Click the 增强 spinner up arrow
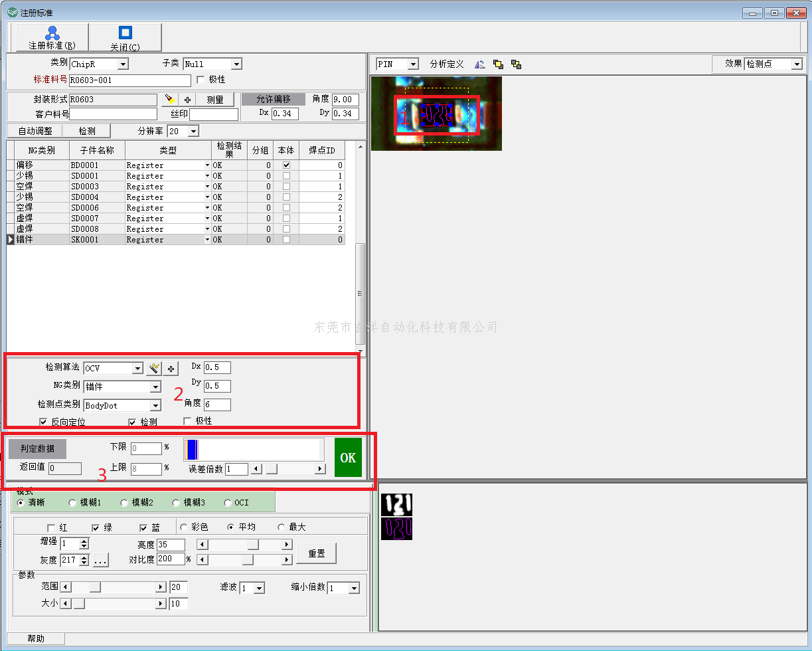This screenshot has width=812, height=651. click(x=84, y=541)
